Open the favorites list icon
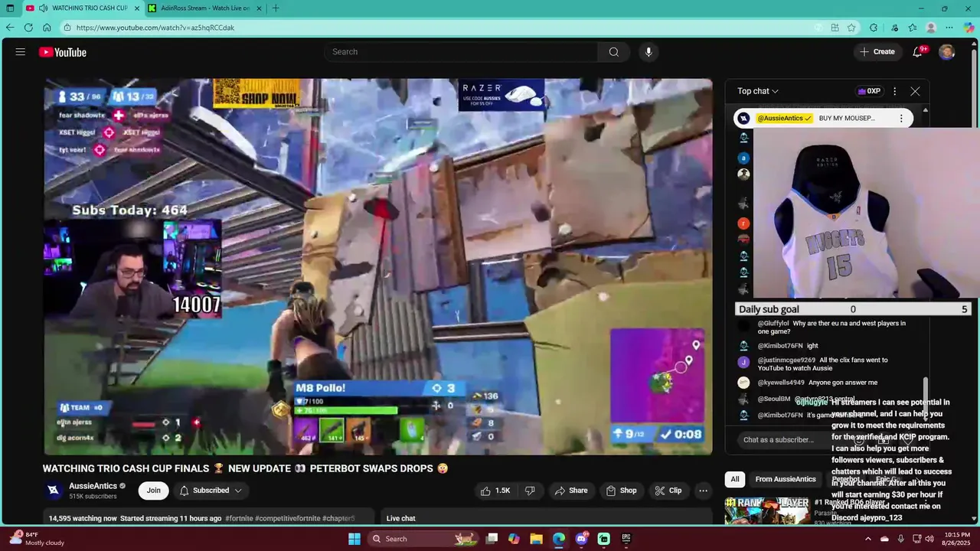 (x=913, y=28)
